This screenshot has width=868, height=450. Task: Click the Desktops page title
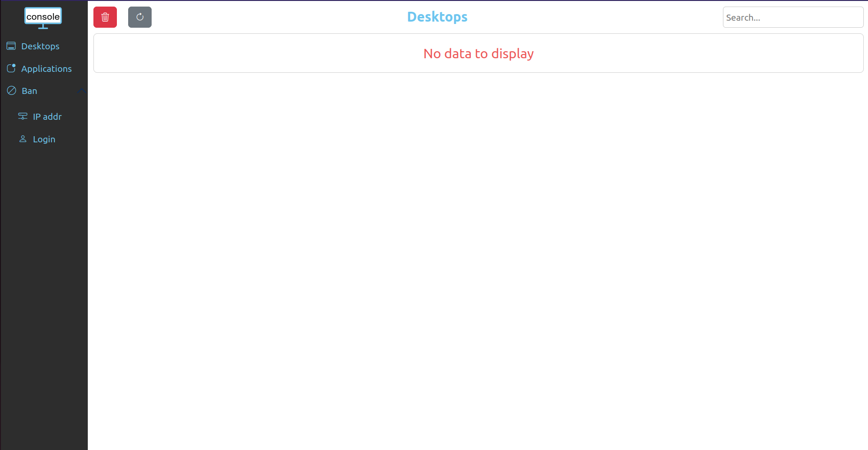pyautogui.click(x=437, y=16)
